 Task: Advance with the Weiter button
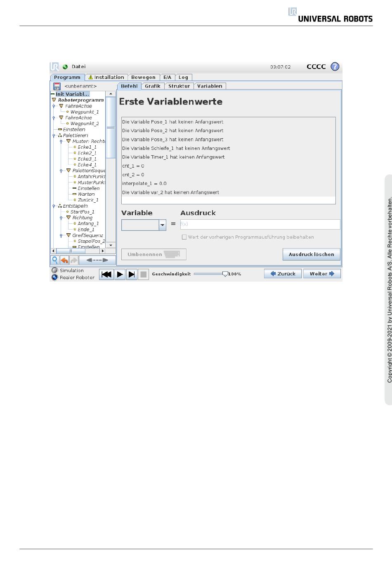322,274
